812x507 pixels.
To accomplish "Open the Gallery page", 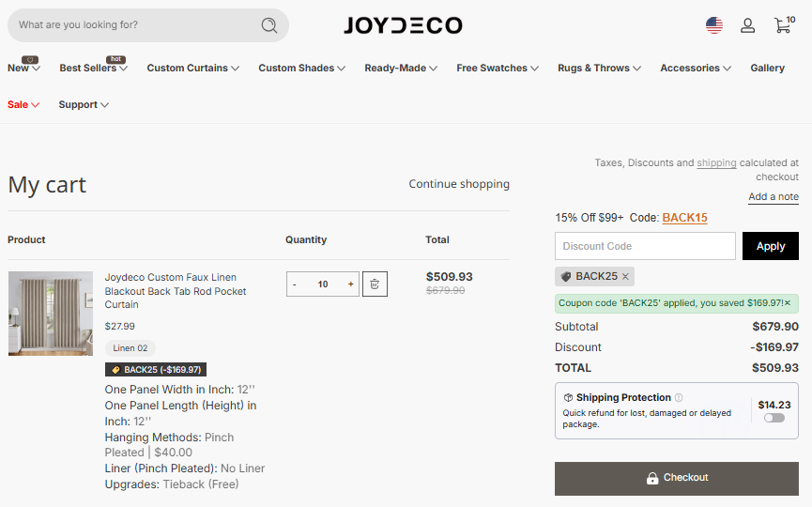I will pos(768,68).
